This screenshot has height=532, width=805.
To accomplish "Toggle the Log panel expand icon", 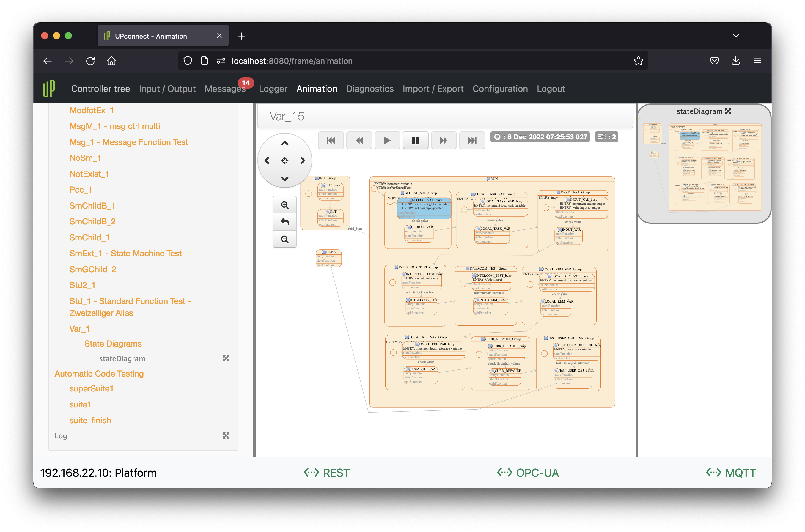I will pos(226,435).
